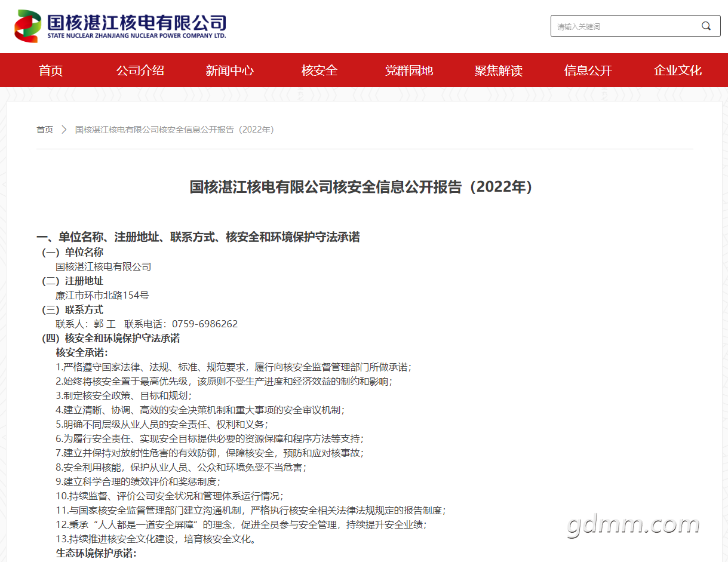Screen dimensions: 728x562
Task: Click commitment 9 about 绩效评价和奖惩制度
Action: 138,481
